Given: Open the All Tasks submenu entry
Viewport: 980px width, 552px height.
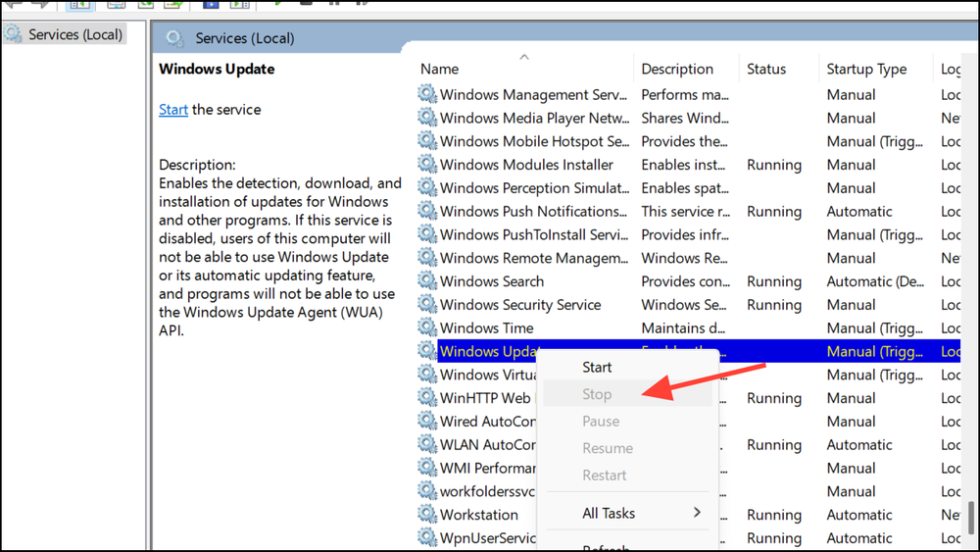Looking at the screenshot, I should 609,513.
